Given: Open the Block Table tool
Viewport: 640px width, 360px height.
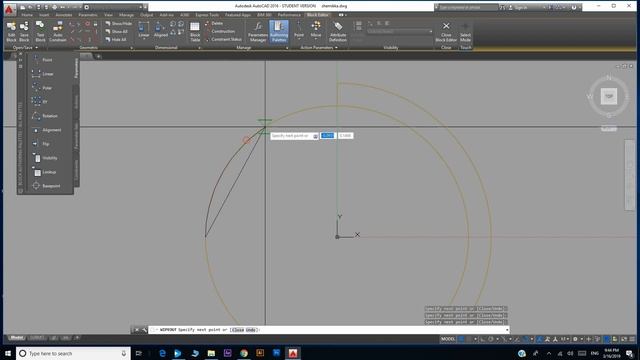Looking at the screenshot, I should [195, 31].
